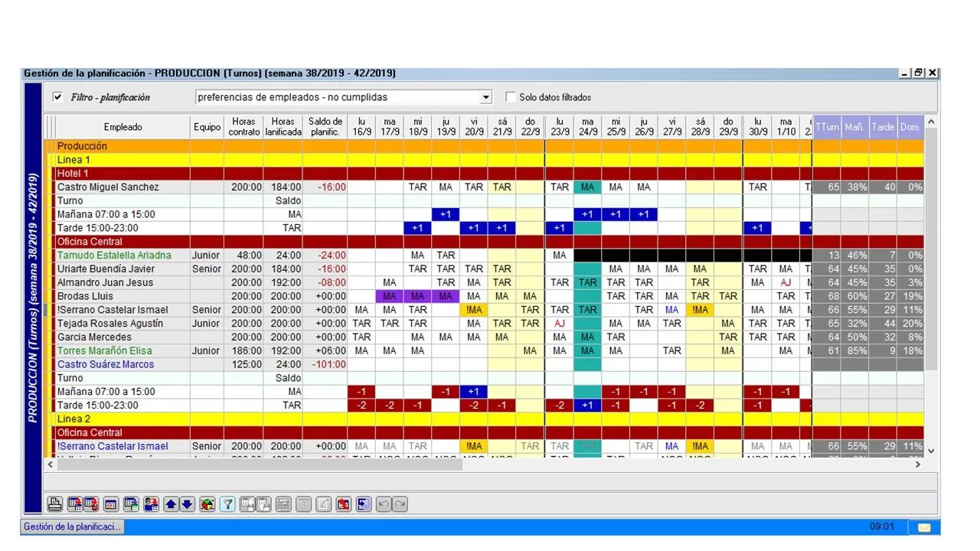Click the Empleado column header
The image size is (980, 551).
pyautogui.click(x=123, y=127)
